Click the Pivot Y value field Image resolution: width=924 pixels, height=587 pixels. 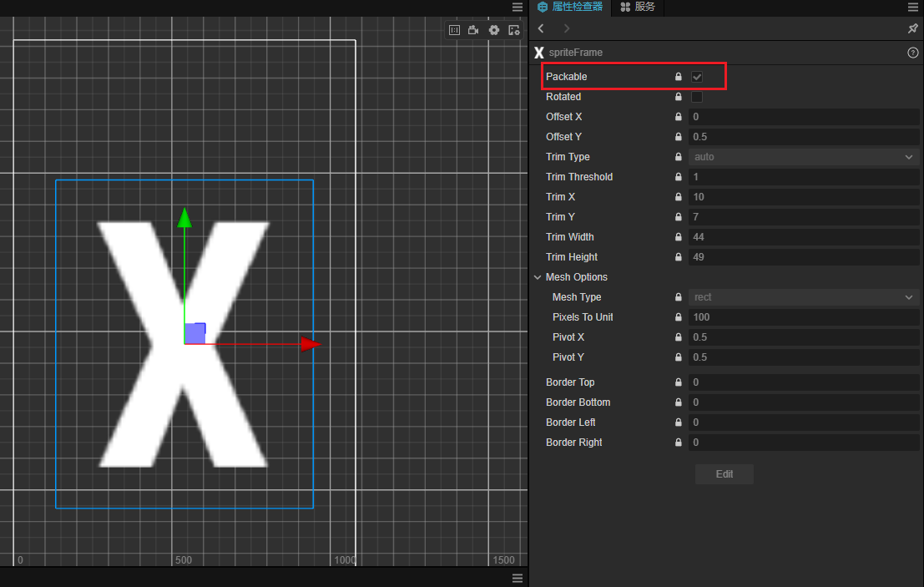(x=804, y=357)
